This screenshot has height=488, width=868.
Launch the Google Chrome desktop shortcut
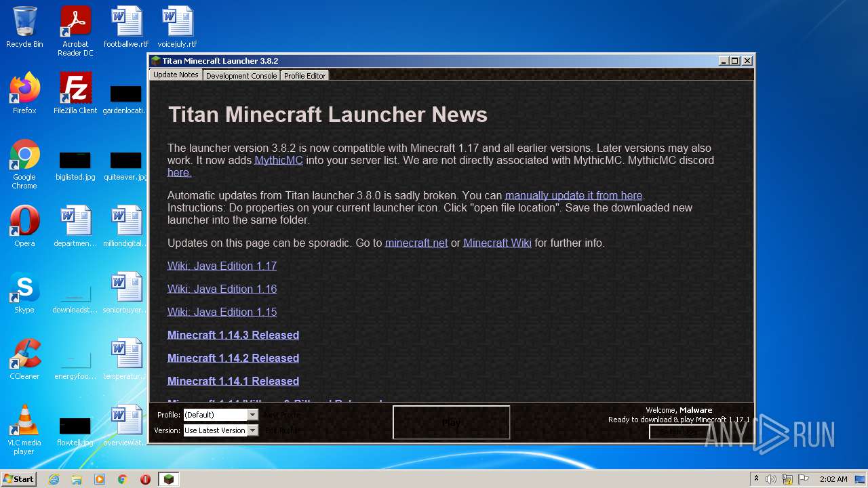click(x=24, y=164)
